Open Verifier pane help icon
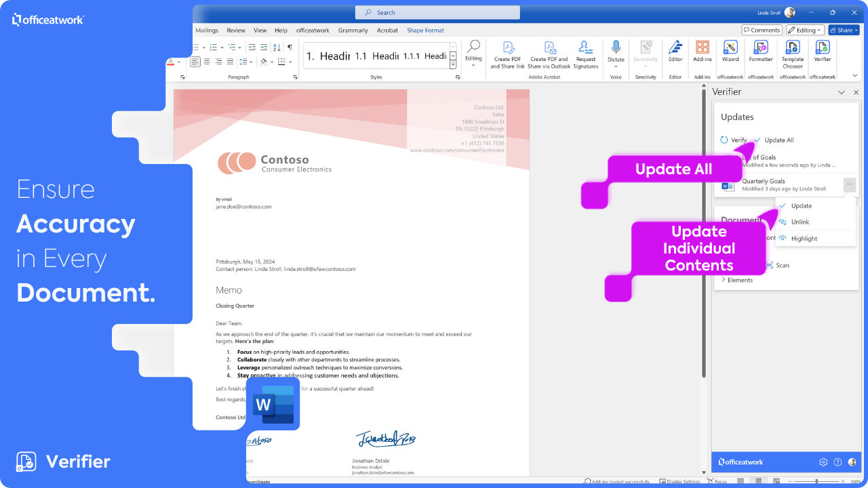868x488 pixels. click(x=837, y=462)
